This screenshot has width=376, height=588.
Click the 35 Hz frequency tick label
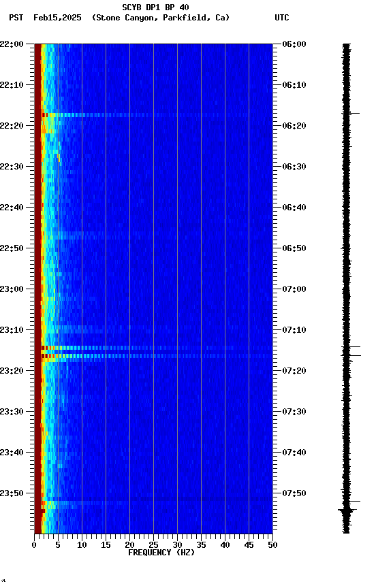pos(201,545)
